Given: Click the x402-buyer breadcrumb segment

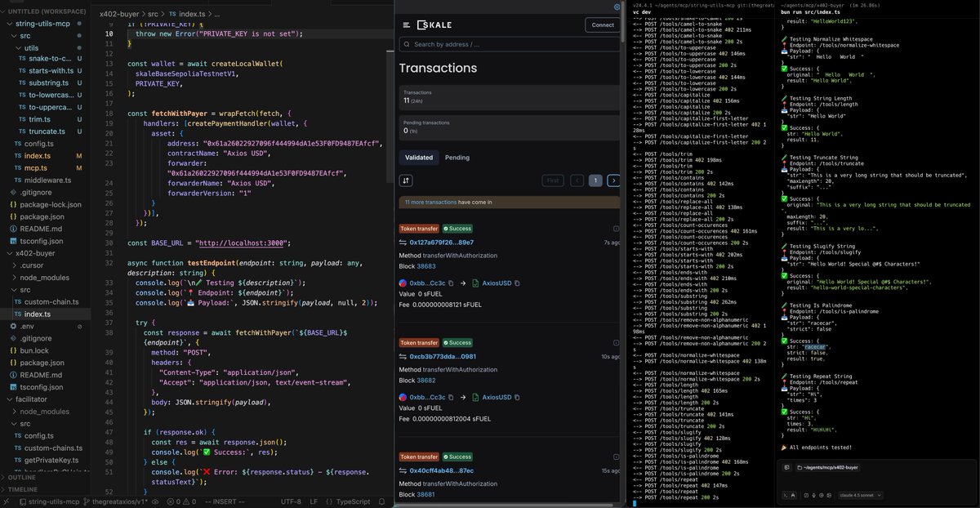Looking at the screenshot, I should click(118, 14).
